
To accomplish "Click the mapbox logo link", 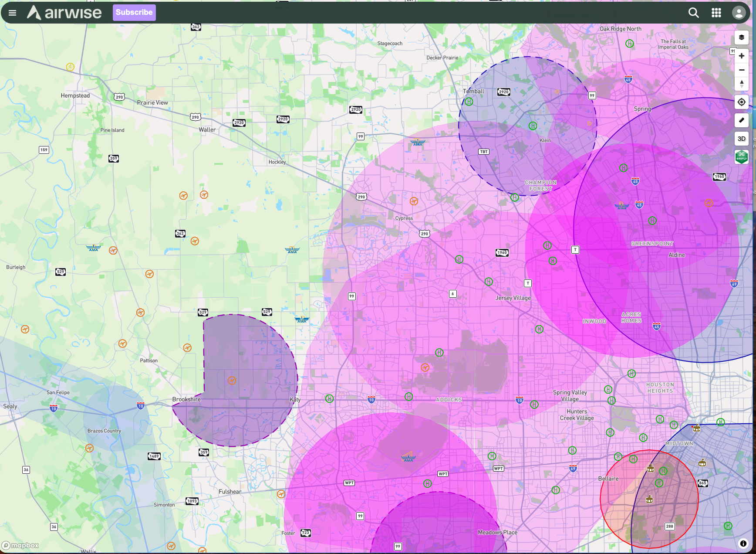I will point(20,545).
